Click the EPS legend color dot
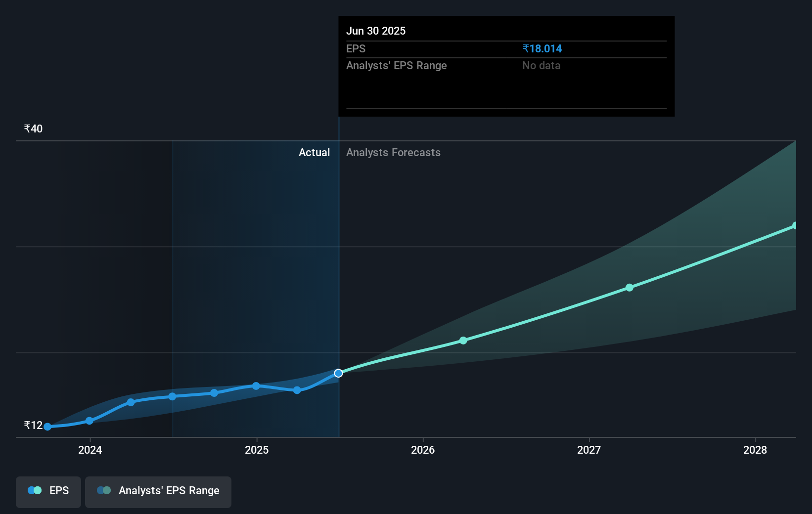812x514 pixels. [34, 490]
